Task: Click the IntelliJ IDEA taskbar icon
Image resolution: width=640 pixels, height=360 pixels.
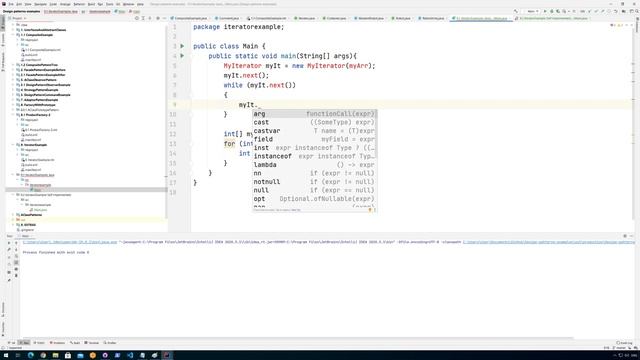Action: [167, 355]
